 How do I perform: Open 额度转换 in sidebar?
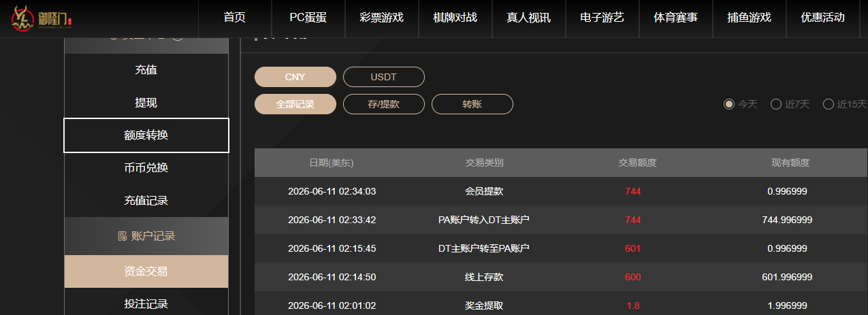[x=146, y=135]
